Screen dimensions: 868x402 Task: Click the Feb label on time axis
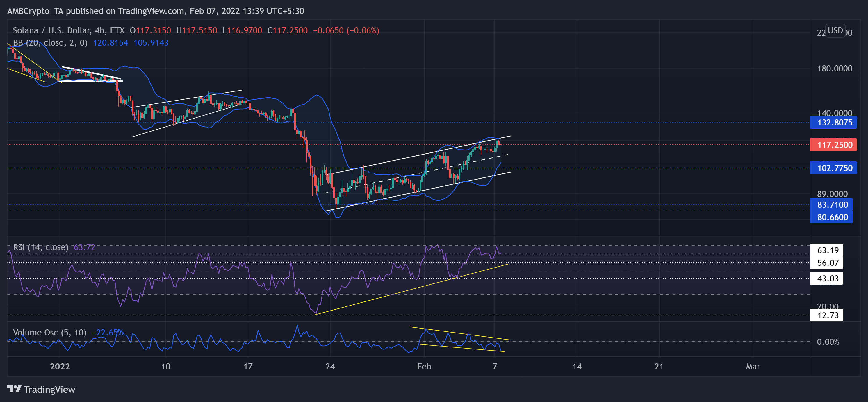click(x=424, y=367)
